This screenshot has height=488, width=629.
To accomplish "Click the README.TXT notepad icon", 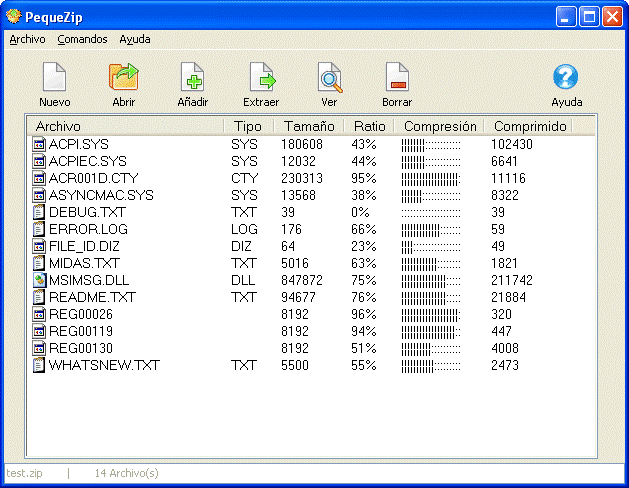I will tap(39, 297).
